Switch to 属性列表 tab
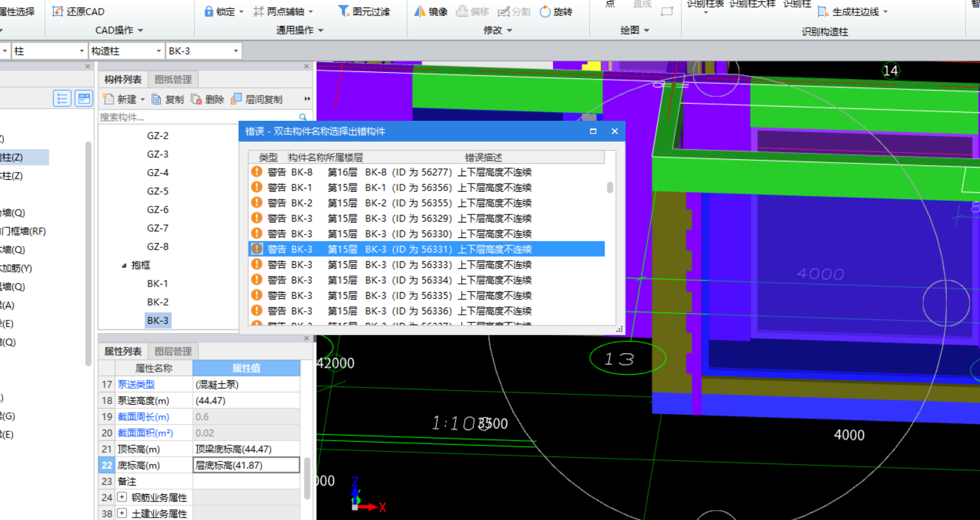This screenshot has width=980, height=520. (x=123, y=351)
